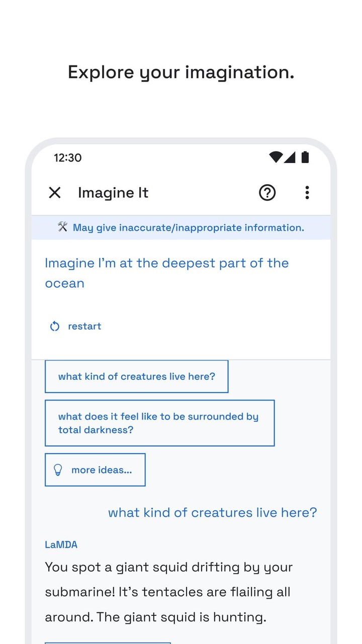
Task: Open the three-dot overflow menu
Action: (307, 193)
